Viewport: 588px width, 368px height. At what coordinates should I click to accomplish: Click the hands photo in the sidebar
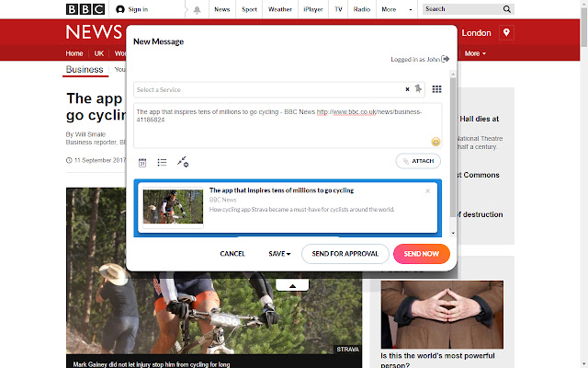442,315
